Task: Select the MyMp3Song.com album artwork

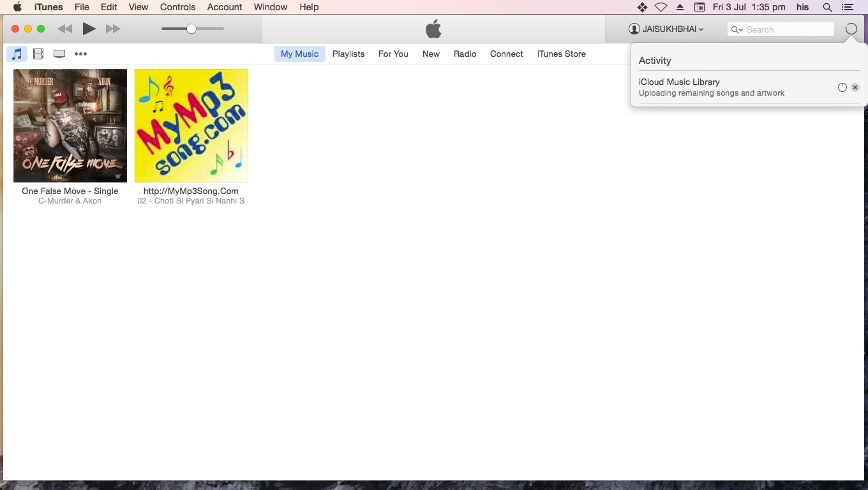Action: coord(191,126)
